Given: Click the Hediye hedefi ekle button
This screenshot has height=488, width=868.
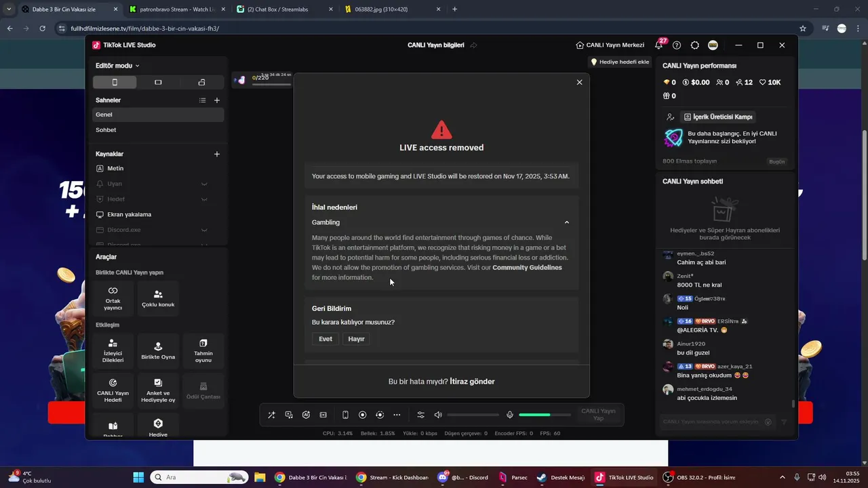Looking at the screenshot, I should [620, 62].
